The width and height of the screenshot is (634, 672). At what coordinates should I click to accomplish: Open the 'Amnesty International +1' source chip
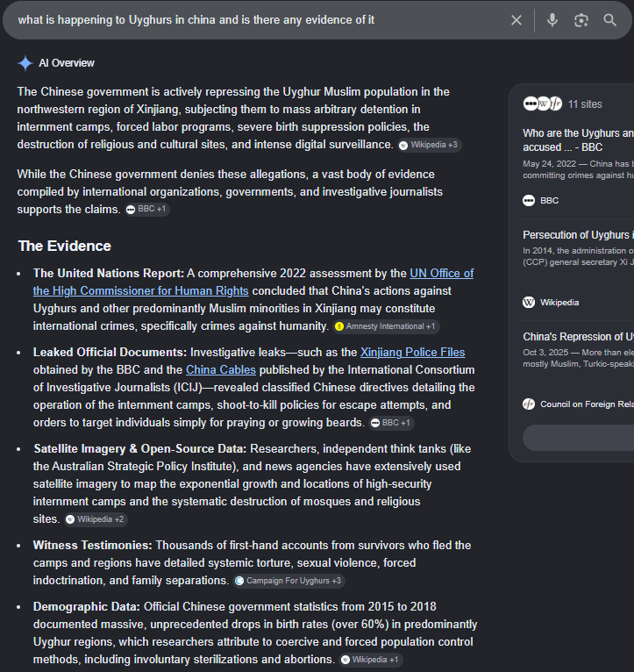pos(386,326)
